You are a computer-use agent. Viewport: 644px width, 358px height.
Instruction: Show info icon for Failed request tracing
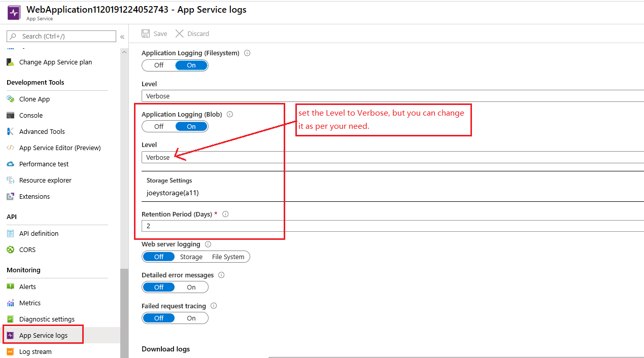point(214,306)
